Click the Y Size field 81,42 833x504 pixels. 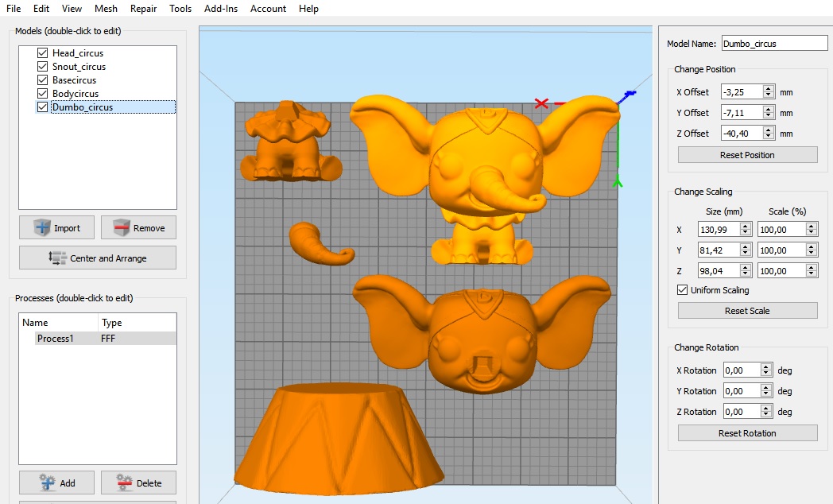click(719, 250)
